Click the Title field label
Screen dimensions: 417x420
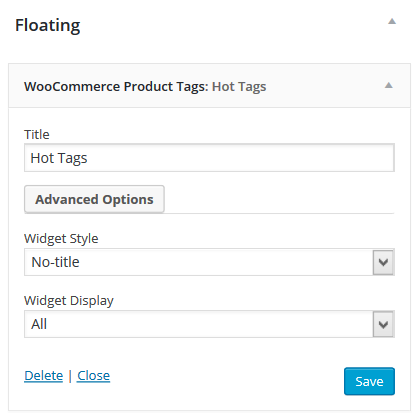37,135
